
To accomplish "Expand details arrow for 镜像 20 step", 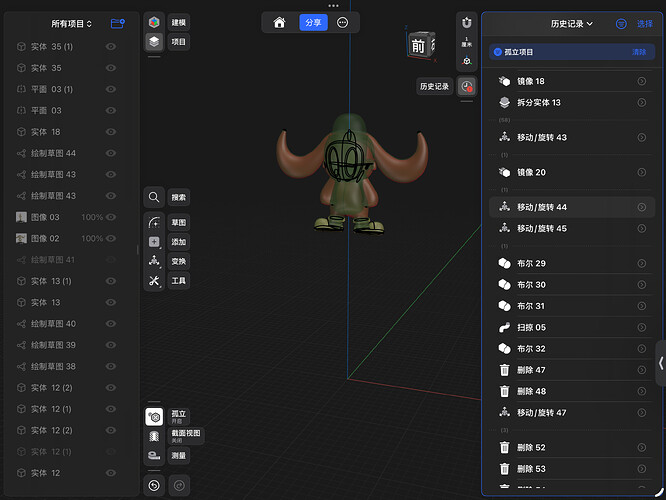I will 641,172.
